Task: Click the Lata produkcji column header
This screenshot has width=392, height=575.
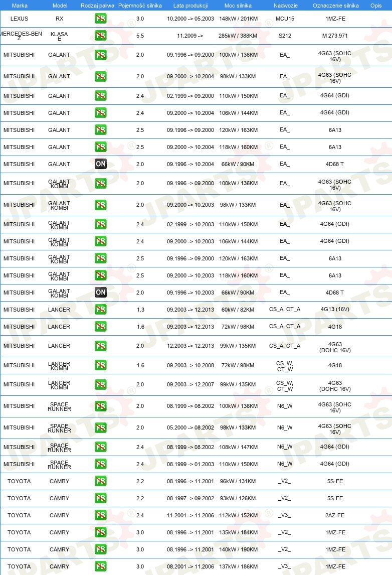Action: 190,6
